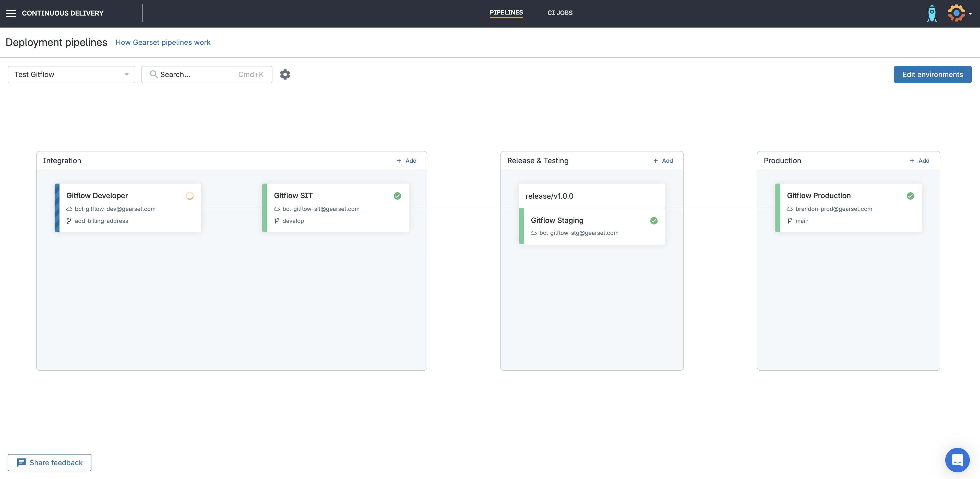Image resolution: width=980 pixels, height=479 pixels.
Task: Click the Gitflow Production status check
Action: tap(910, 196)
